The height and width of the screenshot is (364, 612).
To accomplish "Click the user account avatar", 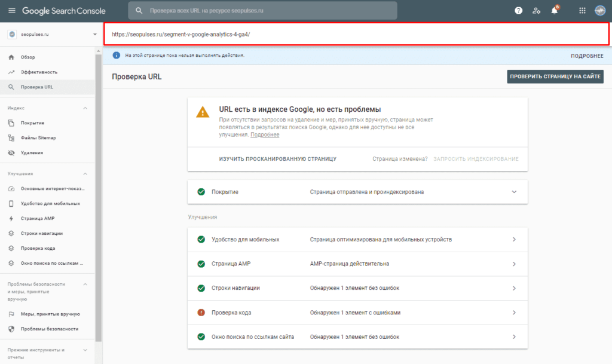I will point(600,11).
